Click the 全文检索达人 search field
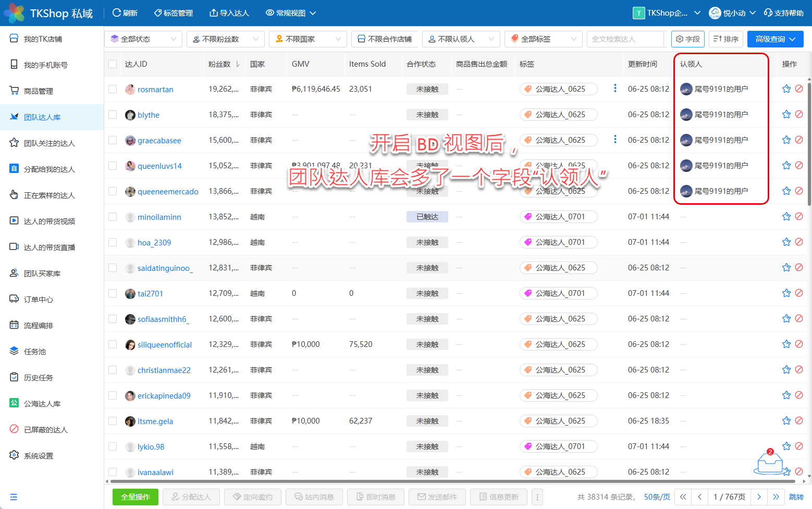The width and height of the screenshot is (812, 509). (625, 39)
